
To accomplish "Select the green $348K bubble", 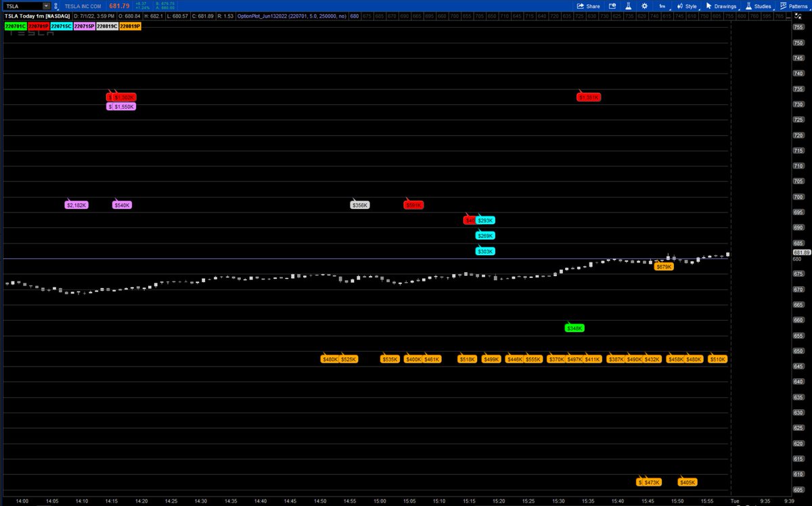I will tap(574, 328).
